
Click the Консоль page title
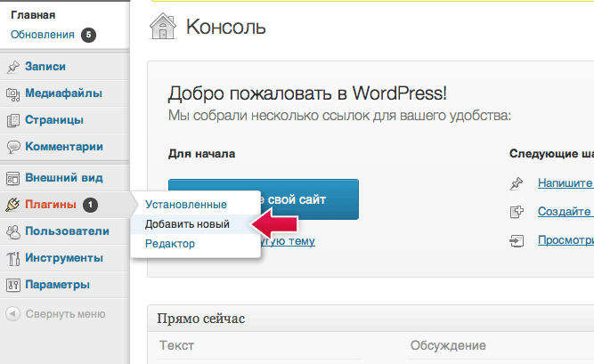click(226, 27)
